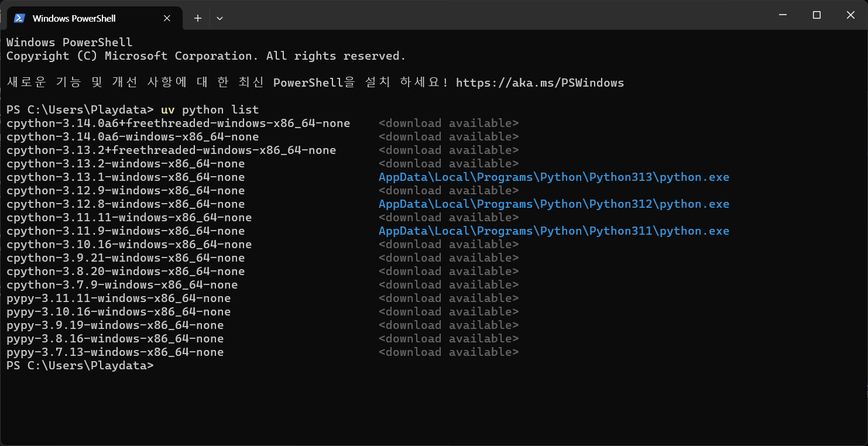Click pypy-3.9.19-windows-x86_64-none line
The width and height of the screenshot is (868, 446).
115,325
